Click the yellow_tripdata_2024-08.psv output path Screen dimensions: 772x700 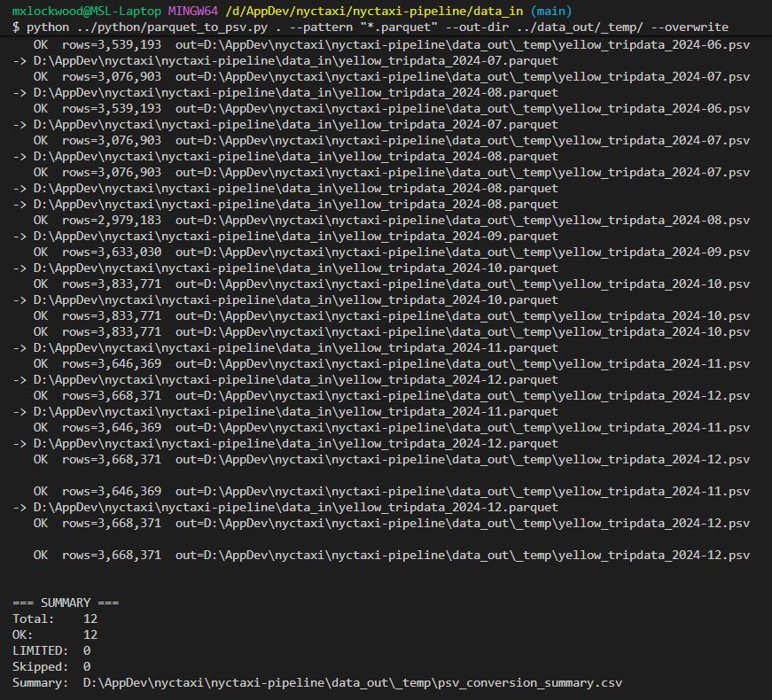click(x=463, y=220)
